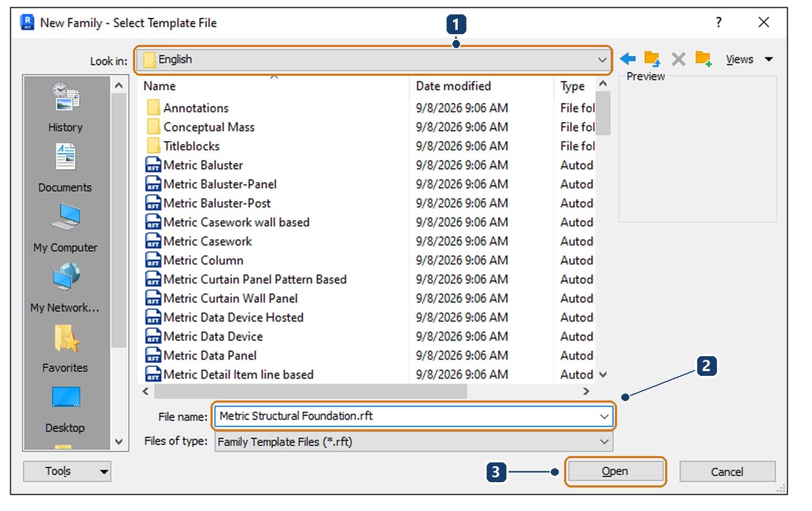Click the History shortcut icon
Screen dimensions: 812x511
[x=66, y=97]
